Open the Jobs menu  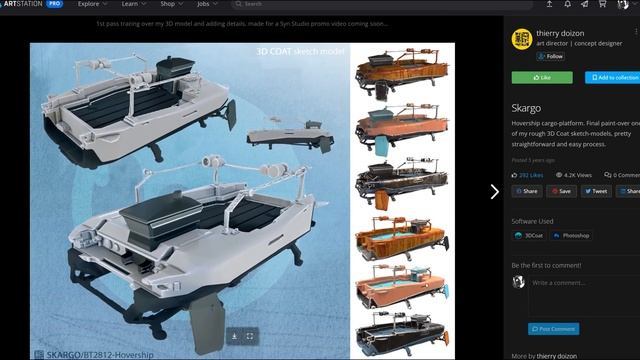click(x=207, y=4)
